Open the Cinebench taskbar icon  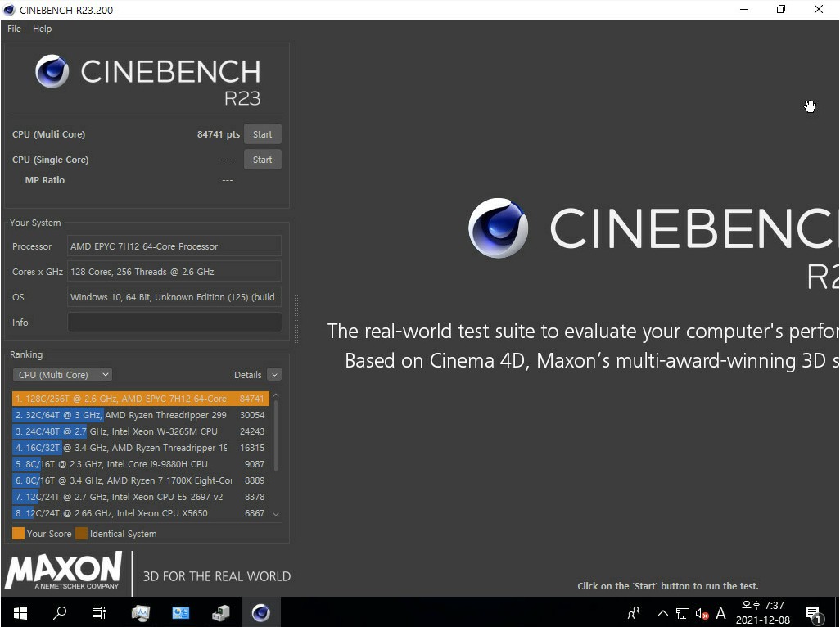pyautogui.click(x=261, y=612)
